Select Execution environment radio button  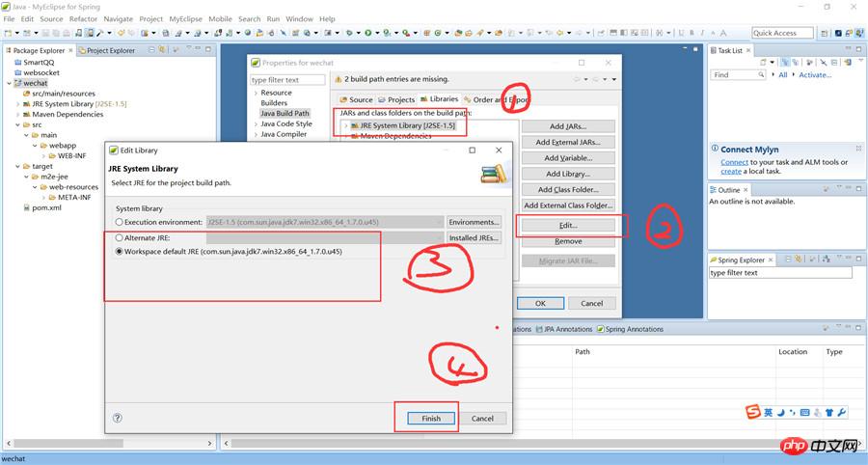(x=119, y=222)
